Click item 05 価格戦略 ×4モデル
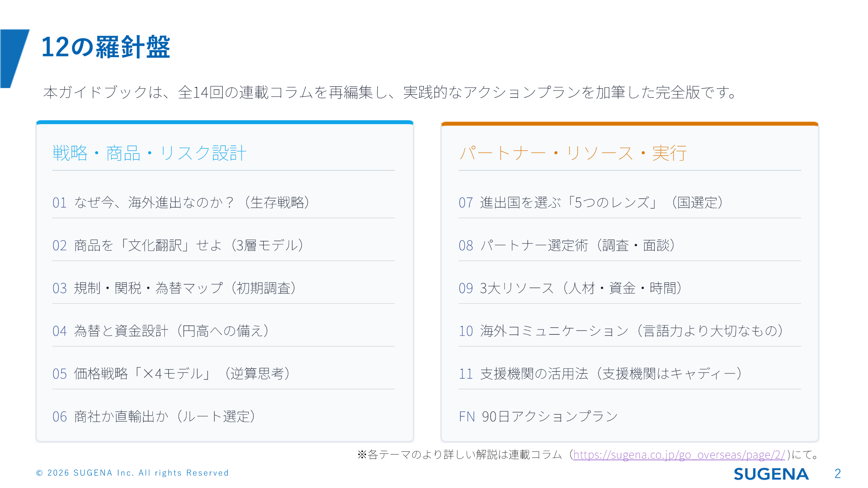Image resolution: width=868 pixels, height=488 pixels. pyautogui.click(x=171, y=374)
